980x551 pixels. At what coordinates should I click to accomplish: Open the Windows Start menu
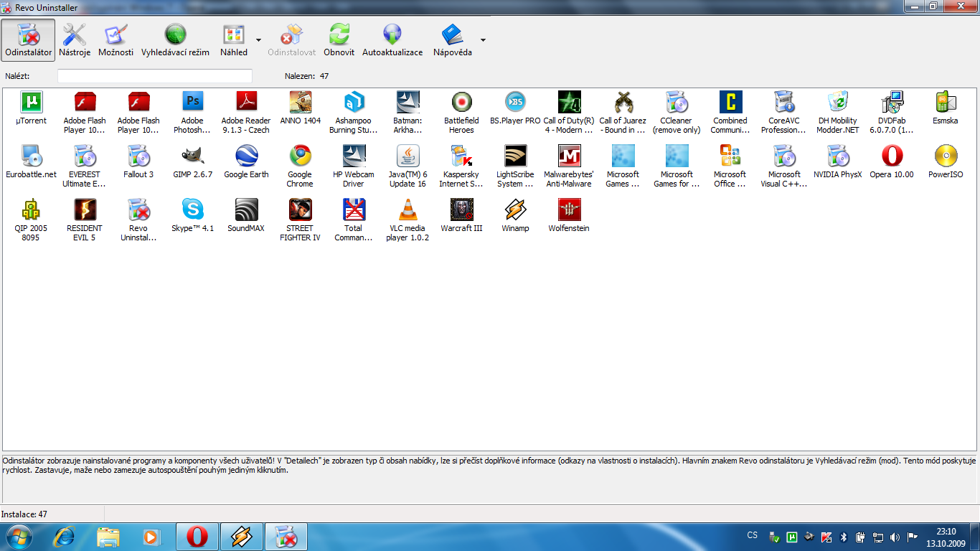(19, 537)
